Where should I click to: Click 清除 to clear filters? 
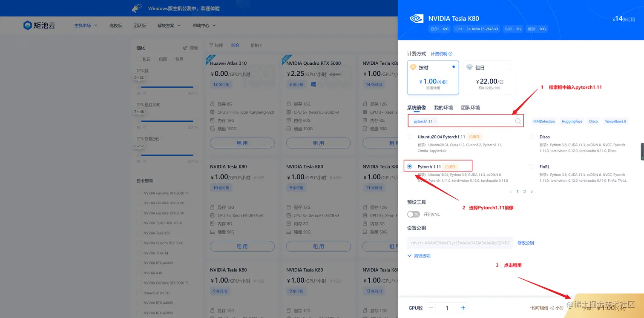[193, 48]
